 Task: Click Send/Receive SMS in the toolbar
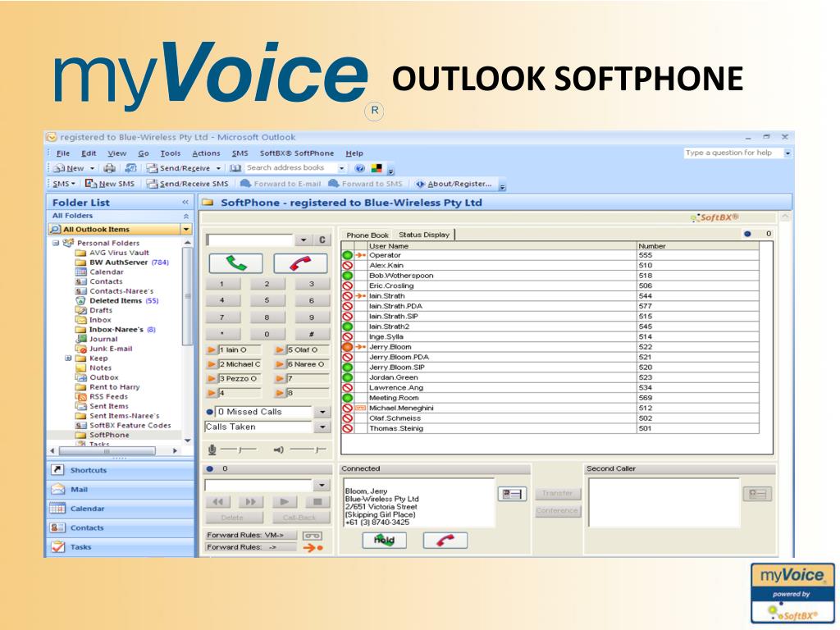[188, 184]
